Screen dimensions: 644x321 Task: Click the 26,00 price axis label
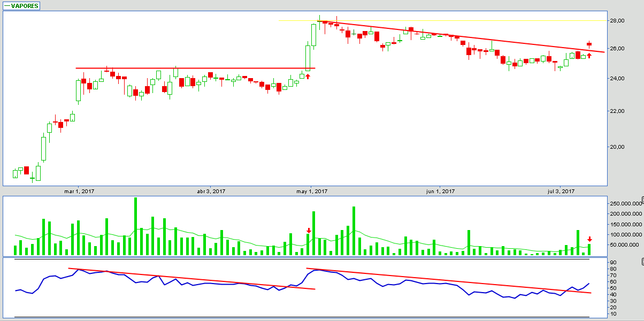pyautogui.click(x=617, y=48)
